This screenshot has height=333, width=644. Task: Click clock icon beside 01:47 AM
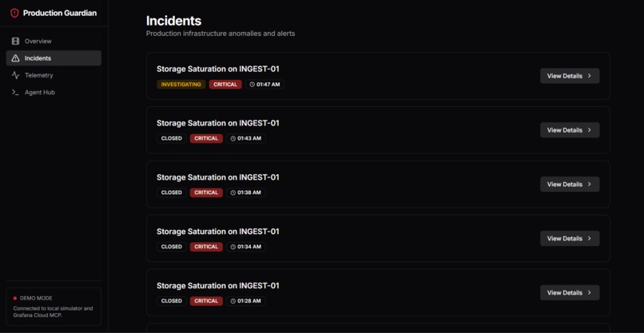tap(252, 85)
